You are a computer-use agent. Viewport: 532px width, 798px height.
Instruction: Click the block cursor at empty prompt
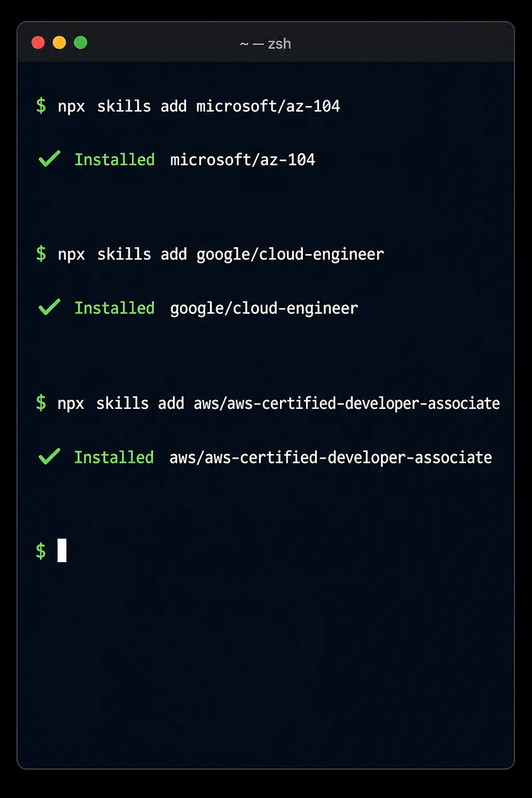[x=62, y=550]
